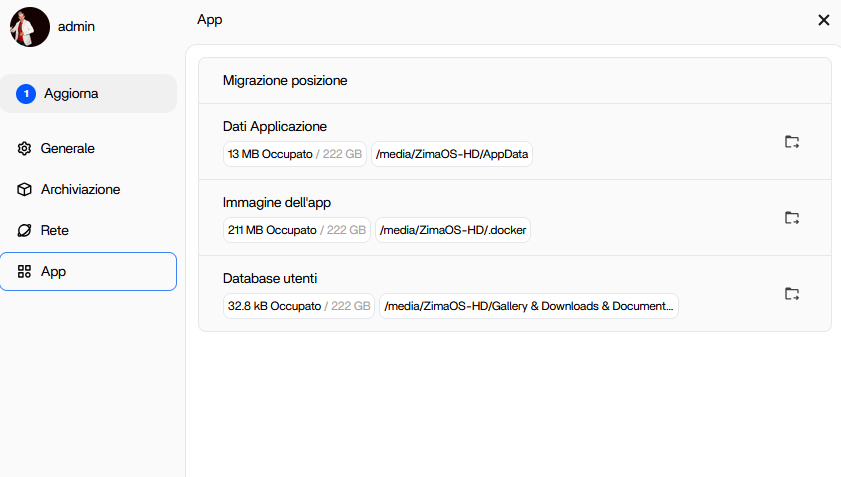
Task: Click the /media/ZimaOS-HD/.docker path chip
Action: [x=453, y=231]
